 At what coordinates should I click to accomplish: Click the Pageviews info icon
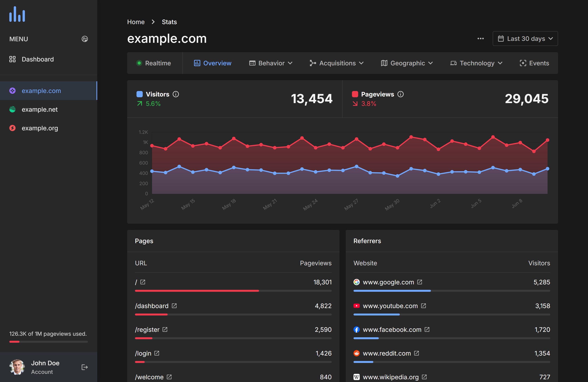click(x=401, y=94)
